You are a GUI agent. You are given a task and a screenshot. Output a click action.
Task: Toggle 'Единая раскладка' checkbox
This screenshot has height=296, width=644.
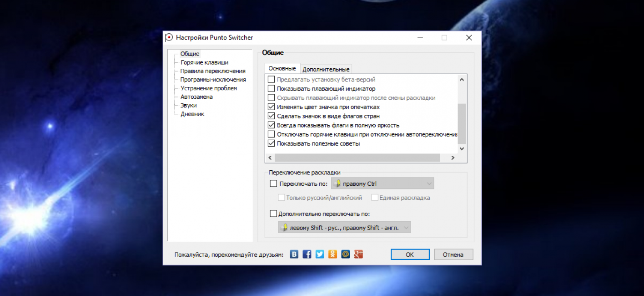375,198
